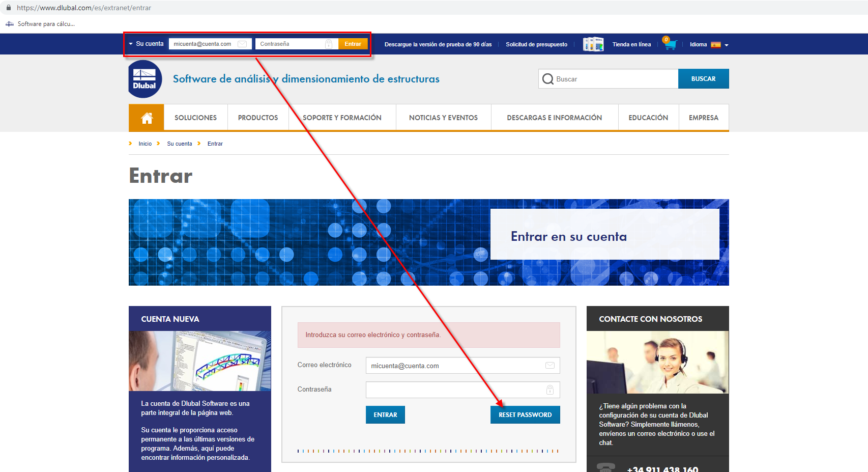Open the 90-day trial download link
The image size is (868, 472).
pos(438,44)
